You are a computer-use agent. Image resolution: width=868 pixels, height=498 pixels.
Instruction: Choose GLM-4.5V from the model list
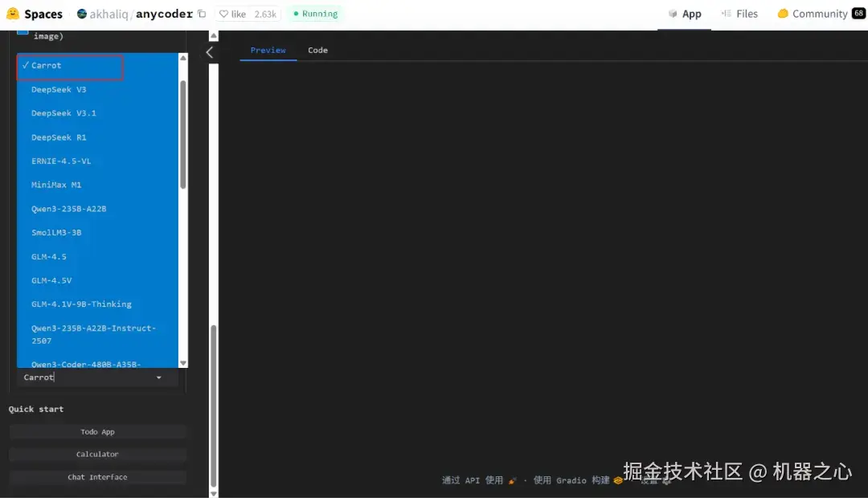(x=50, y=280)
